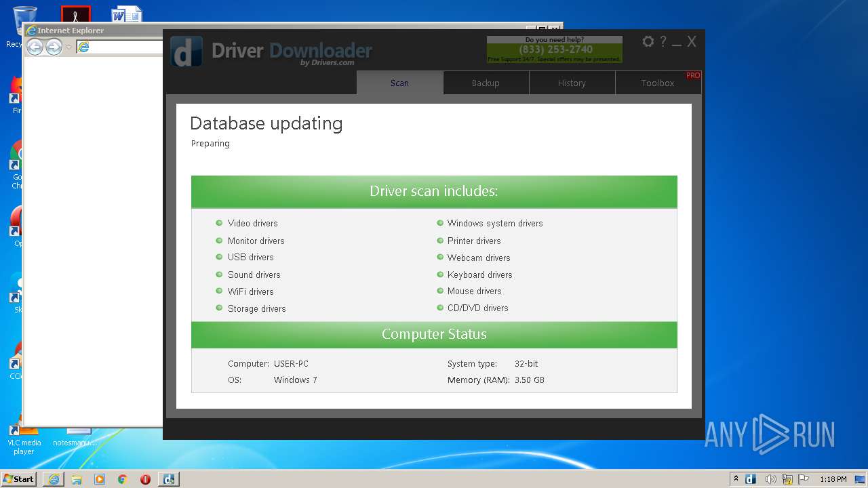The image size is (868, 488).
Task: Click 'Sound drivers' list entry
Action: pyautogui.click(x=254, y=274)
